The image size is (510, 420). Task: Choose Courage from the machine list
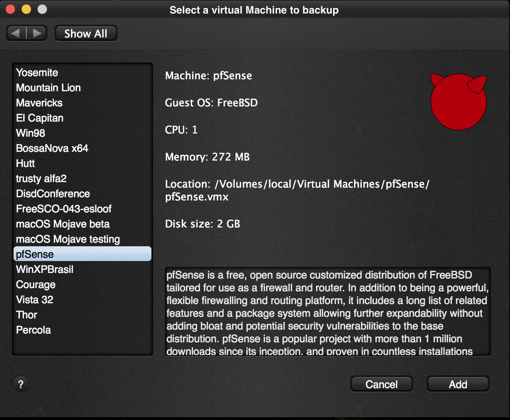(x=82, y=285)
